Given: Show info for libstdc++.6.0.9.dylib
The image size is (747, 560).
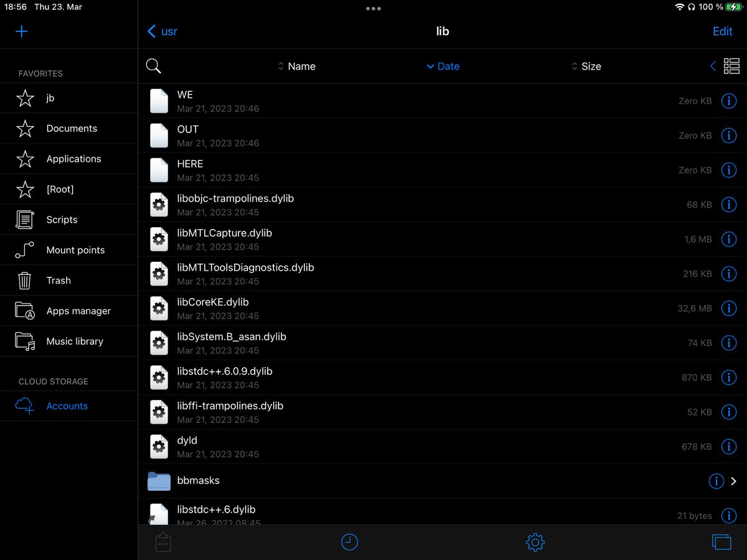Looking at the screenshot, I should tap(729, 377).
